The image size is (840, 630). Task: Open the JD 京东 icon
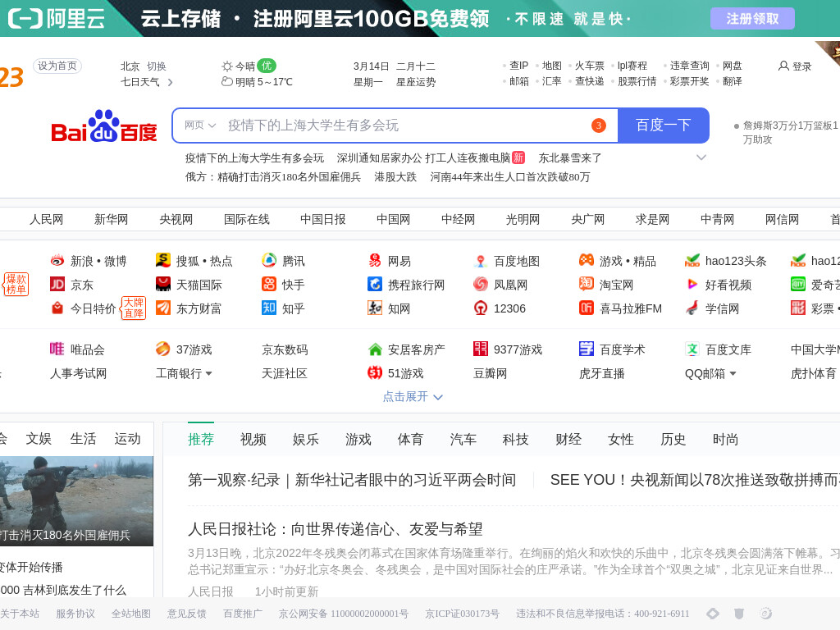pos(57,285)
